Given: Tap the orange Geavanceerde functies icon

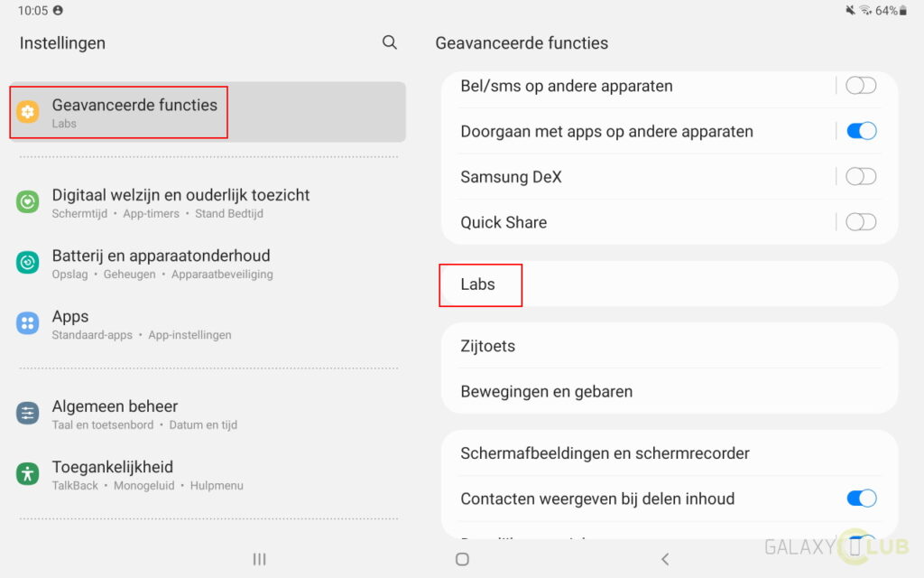Looking at the screenshot, I should click(x=28, y=111).
